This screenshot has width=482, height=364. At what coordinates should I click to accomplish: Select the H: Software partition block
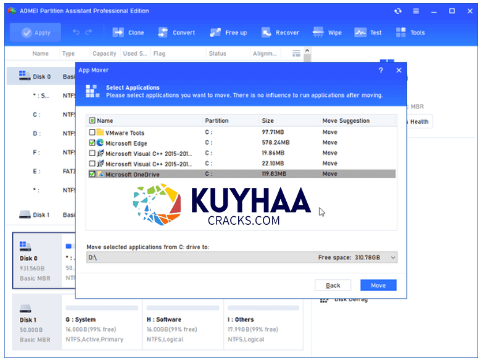click(183, 322)
